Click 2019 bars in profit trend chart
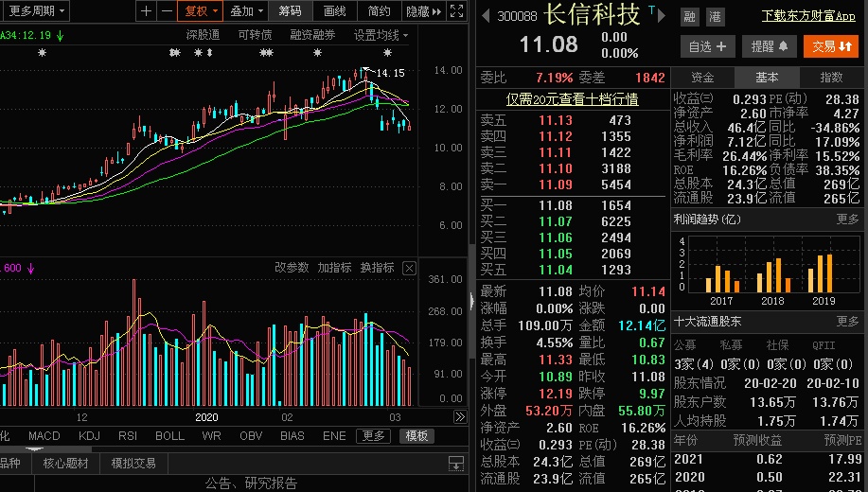 821,272
